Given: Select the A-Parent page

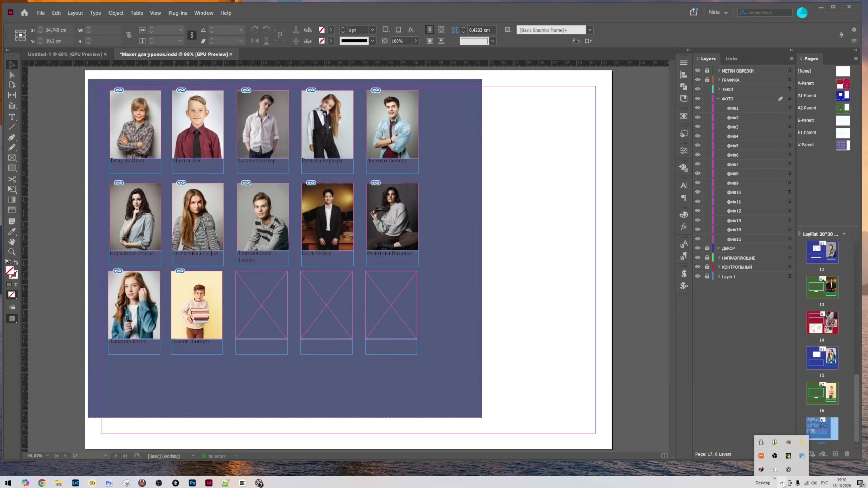Looking at the screenshot, I should point(824,83).
